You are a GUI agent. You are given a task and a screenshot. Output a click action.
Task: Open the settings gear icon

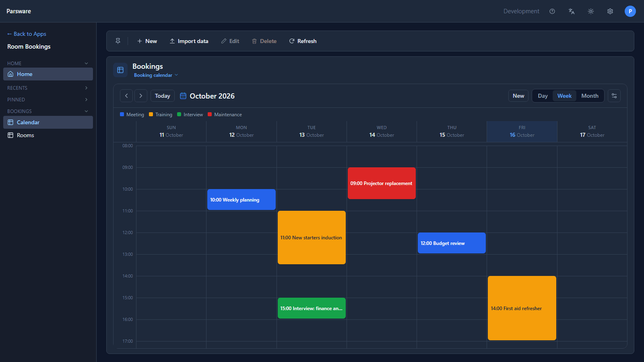coord(610,11)
